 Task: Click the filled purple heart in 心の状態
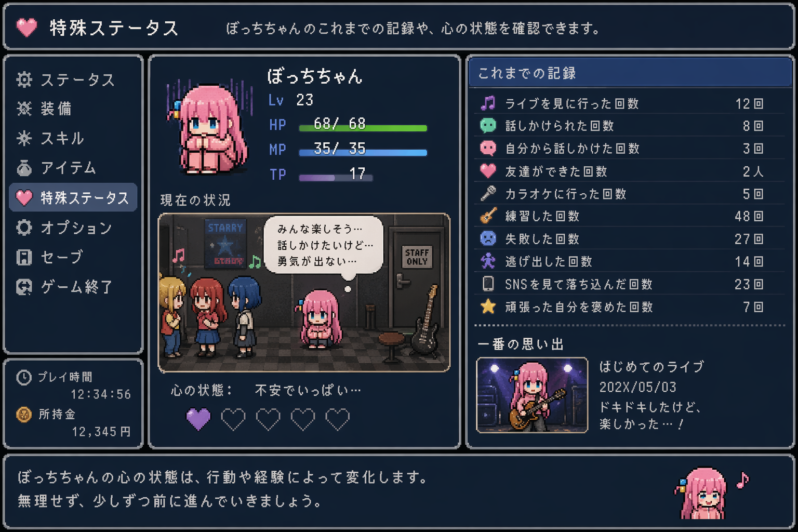point(198,419)
